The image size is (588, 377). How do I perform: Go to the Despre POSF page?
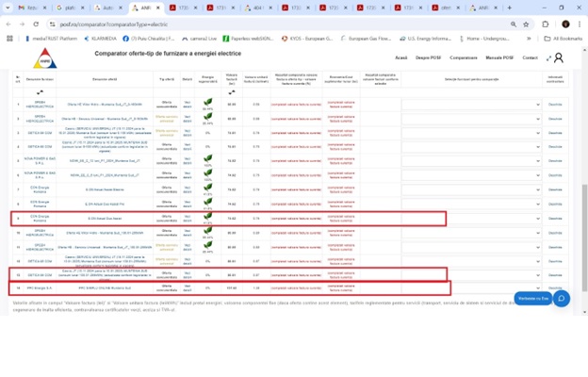(428, 57)
